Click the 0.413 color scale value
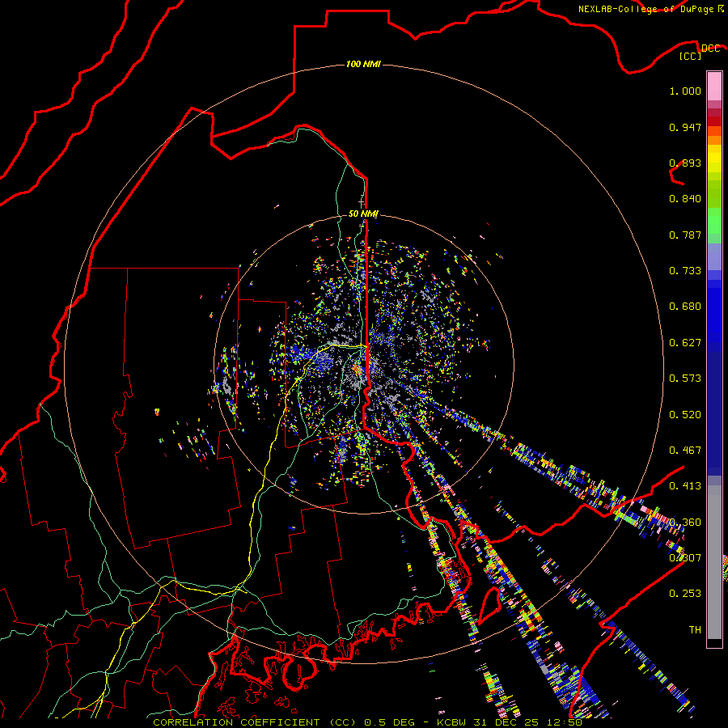 (685, 486)
